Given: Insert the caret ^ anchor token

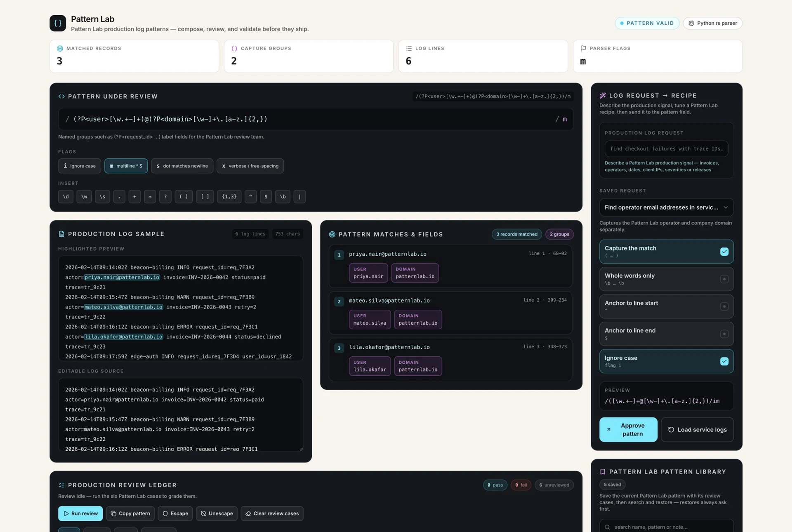Looking at the screenshot, I should point(250,197).
